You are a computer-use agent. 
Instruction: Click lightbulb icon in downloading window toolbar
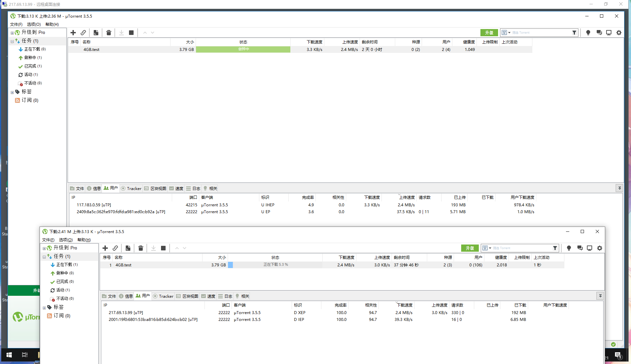pos(569,248)
